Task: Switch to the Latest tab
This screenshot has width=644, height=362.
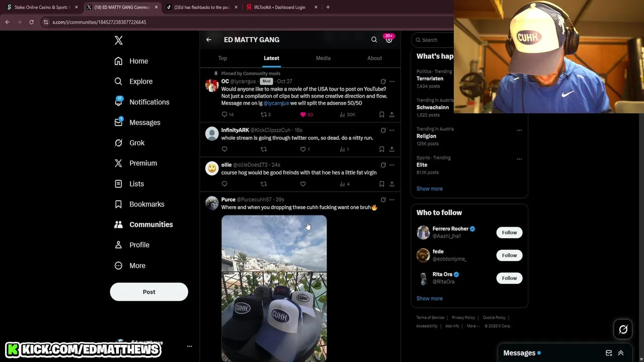Action: tap(271, 58)
